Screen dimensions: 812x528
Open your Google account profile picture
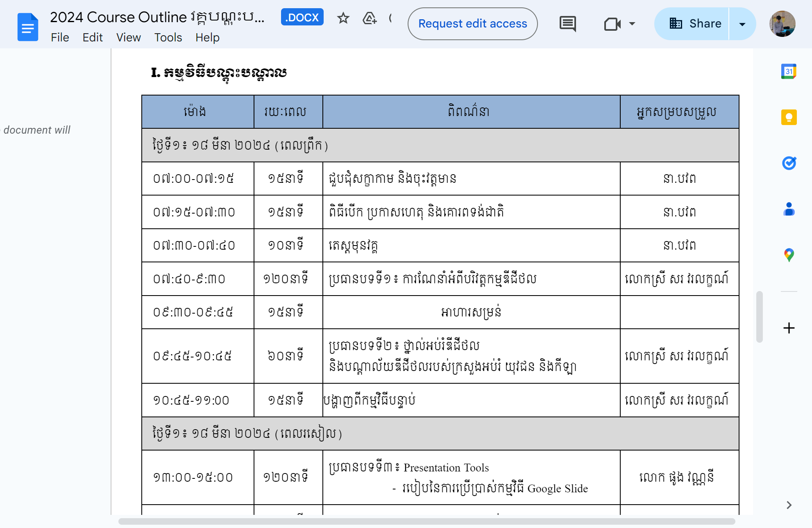783,24
